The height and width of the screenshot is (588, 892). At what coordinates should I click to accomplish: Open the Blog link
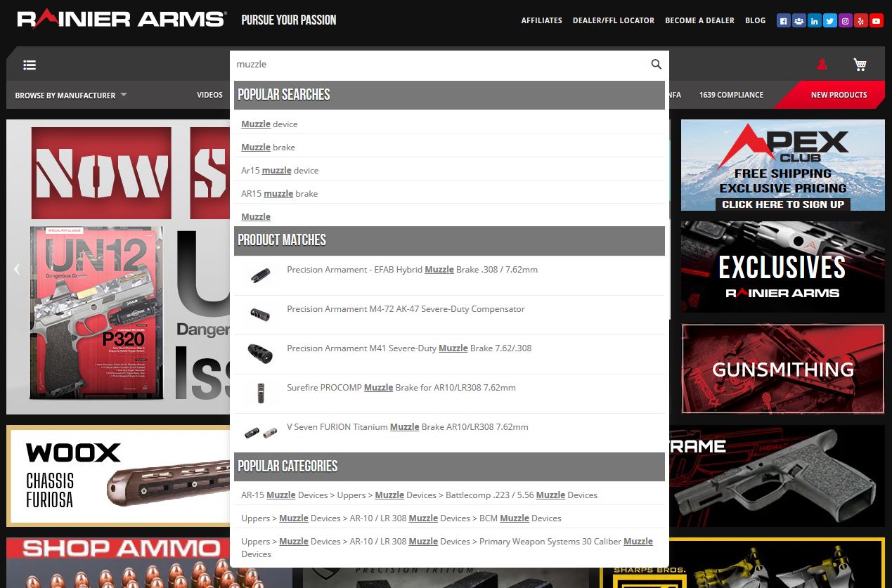[755, 20]
